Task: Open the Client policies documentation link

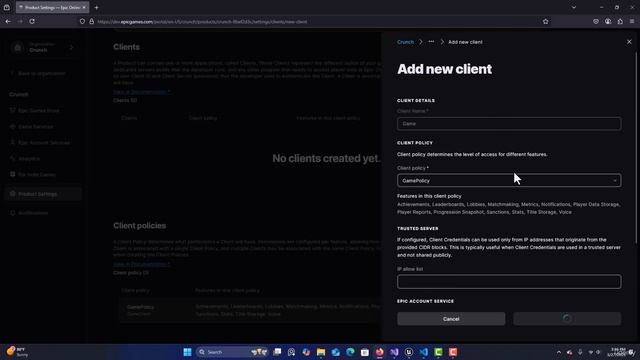Action: pyautogui.click(x=141, y=264)
